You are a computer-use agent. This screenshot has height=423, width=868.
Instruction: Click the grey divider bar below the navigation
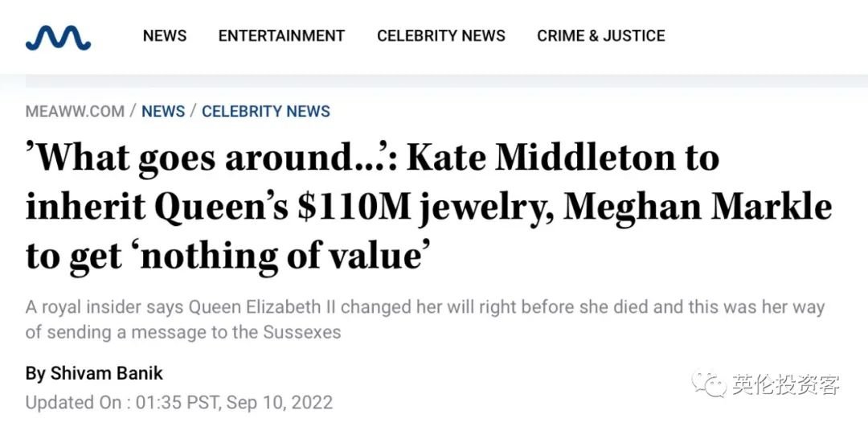[447, 81]
